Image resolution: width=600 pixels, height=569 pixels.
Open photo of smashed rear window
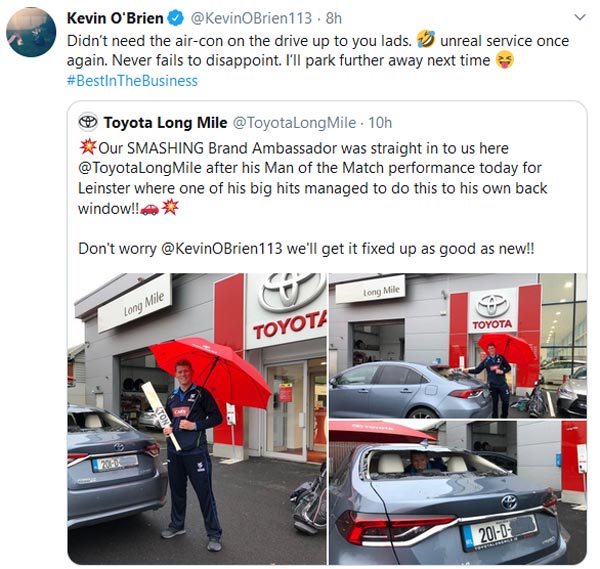458,492
